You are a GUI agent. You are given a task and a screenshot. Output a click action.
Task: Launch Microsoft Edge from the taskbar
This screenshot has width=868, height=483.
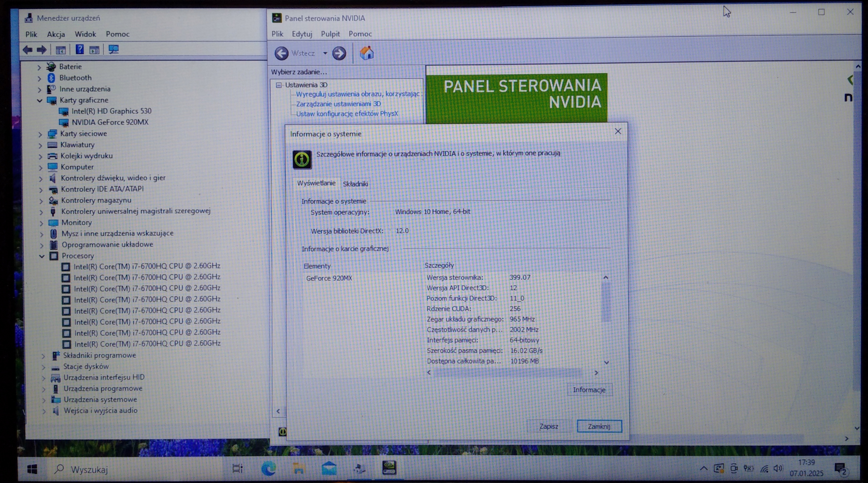(269, 469)
